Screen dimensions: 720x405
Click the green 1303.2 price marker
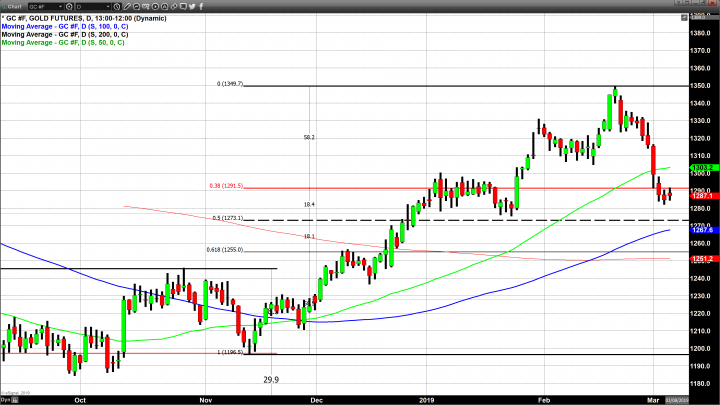pos(704,168)
